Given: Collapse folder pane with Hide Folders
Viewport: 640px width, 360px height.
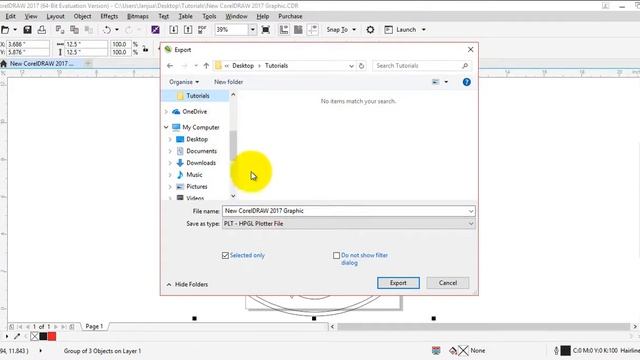Looking at the screenshot, I should [187, 284].
